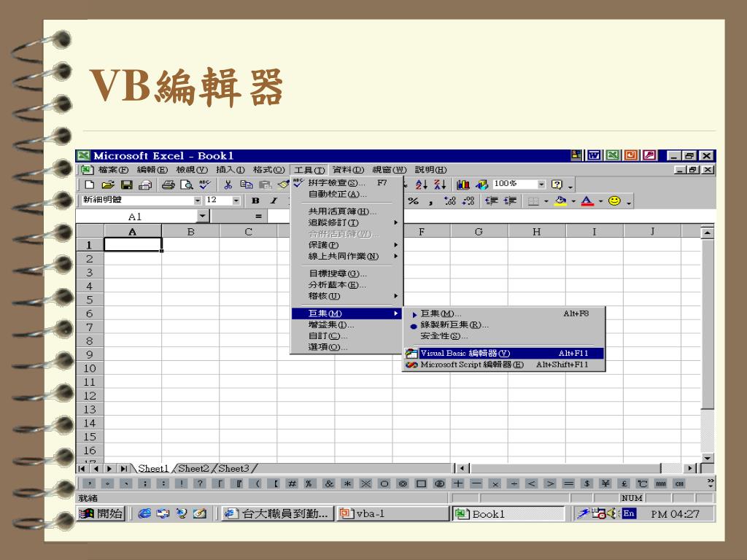Click the Copy icon
This screenshot has height=560, width=747.
tap(247, 184)
